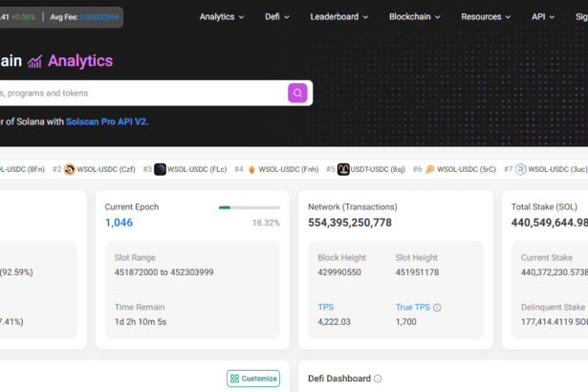Click transactions total 554,395,250,778
This screenshot has width=588, height=392.
350,223
